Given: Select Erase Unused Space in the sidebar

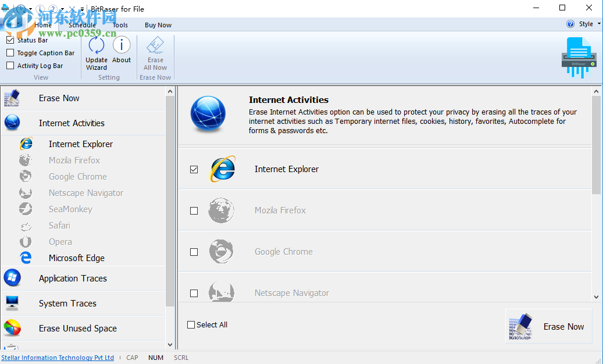Looking at the screenshot, I should pyautogui.click(x=77, y=328).
